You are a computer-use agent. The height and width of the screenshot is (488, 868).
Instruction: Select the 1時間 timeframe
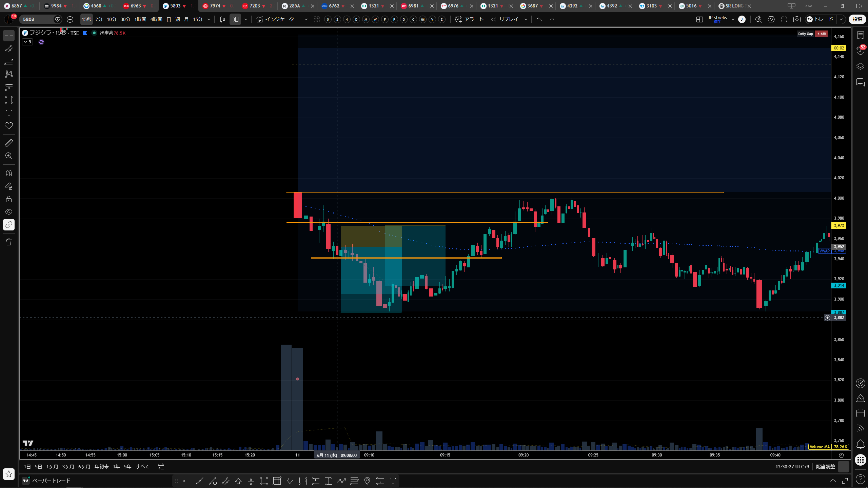(140, 19)
